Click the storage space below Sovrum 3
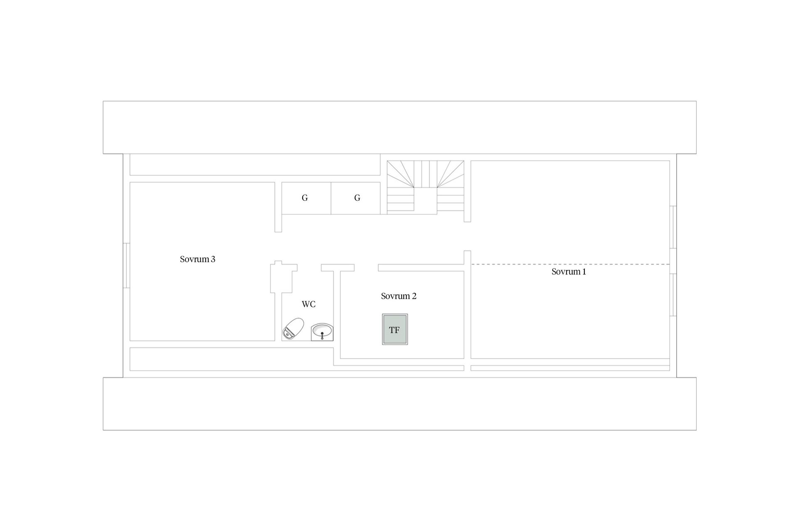The image size is (798, 532). pyautogui.click(x=232, y=359)
